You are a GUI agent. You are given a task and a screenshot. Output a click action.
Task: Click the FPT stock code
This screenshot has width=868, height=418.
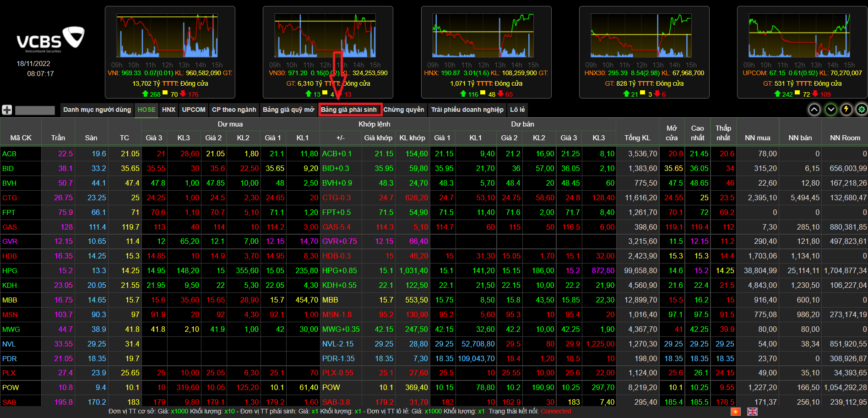pos(9,213)
